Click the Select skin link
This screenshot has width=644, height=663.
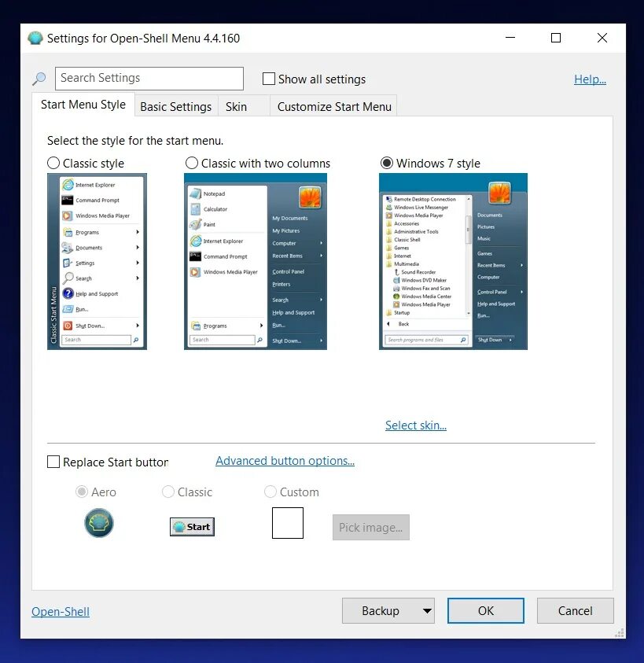415,425
